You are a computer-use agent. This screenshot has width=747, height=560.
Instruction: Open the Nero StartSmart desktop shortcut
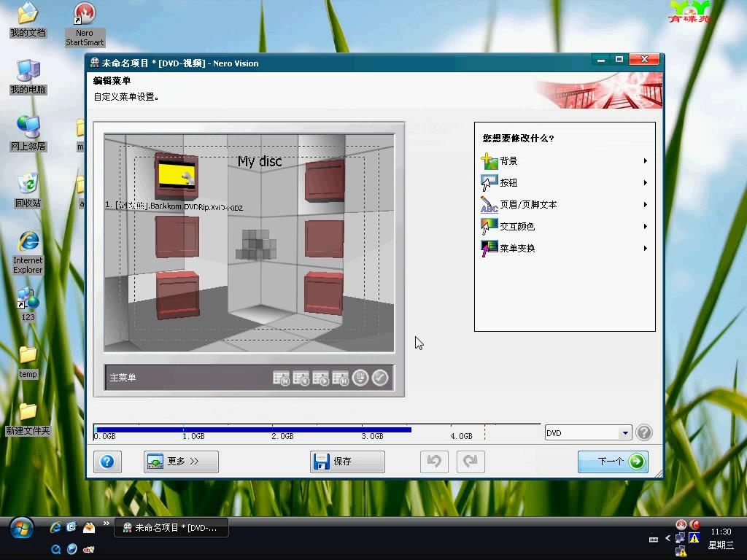(85, 25)
